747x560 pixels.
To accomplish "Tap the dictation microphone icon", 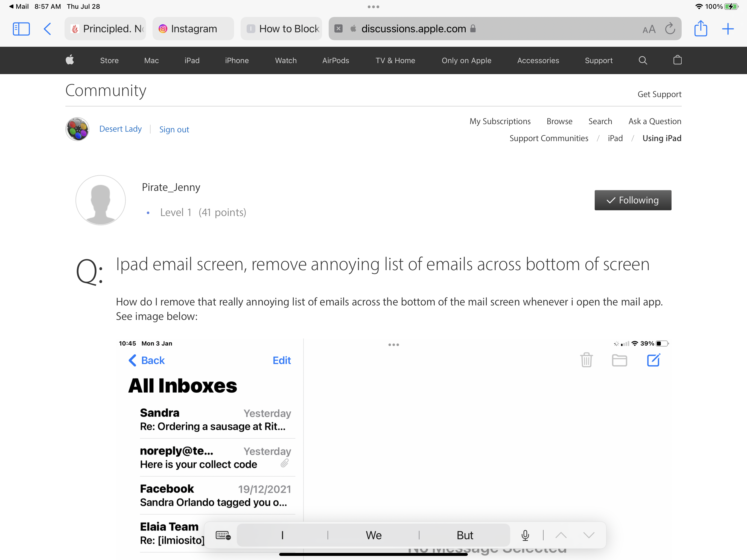I will [525, 535].
